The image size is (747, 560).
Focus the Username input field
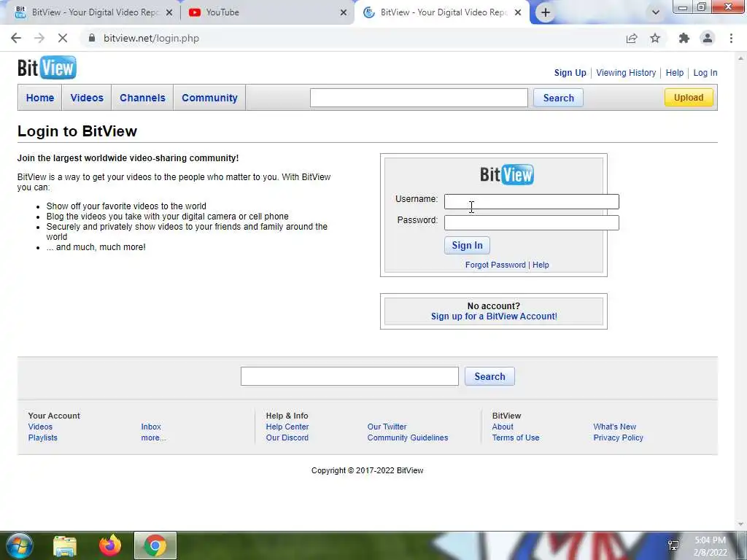click(532, 201)
